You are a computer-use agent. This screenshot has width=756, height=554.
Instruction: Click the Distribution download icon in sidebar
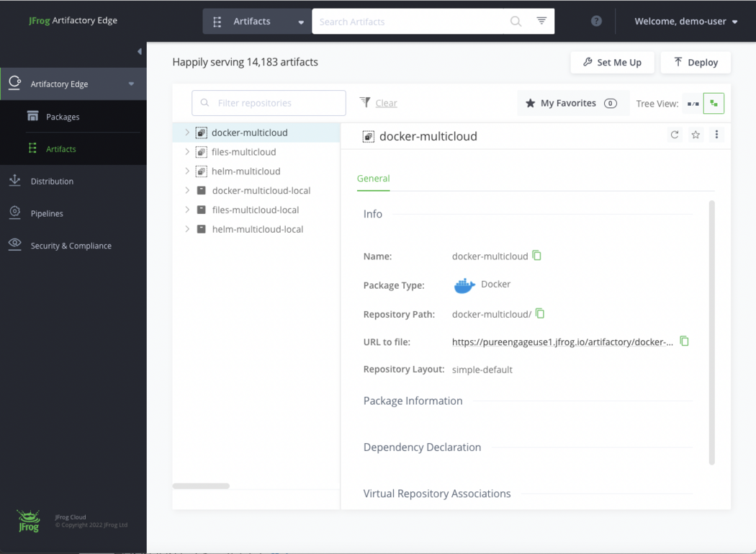click(x=15, y=180)
